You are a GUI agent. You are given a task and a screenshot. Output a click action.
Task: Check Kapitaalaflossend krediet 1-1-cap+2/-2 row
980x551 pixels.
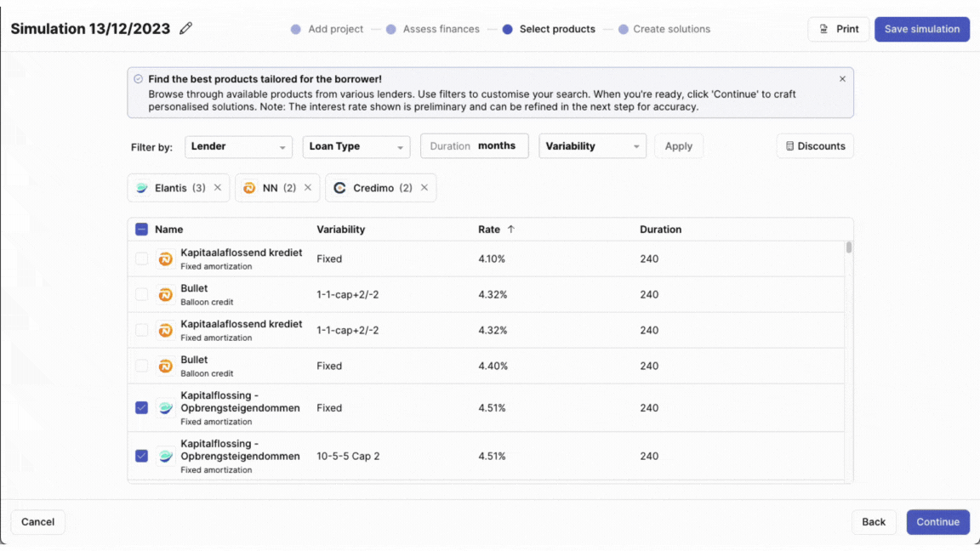click(141, 330)
